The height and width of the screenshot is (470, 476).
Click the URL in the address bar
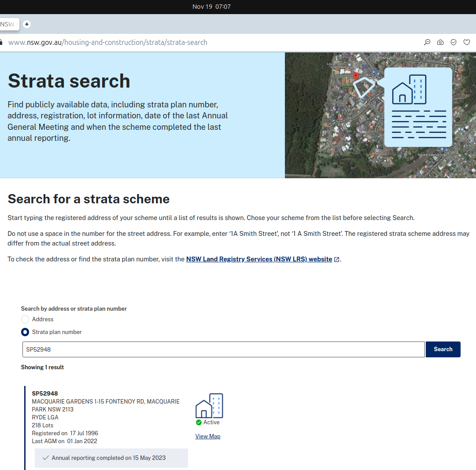108,42
